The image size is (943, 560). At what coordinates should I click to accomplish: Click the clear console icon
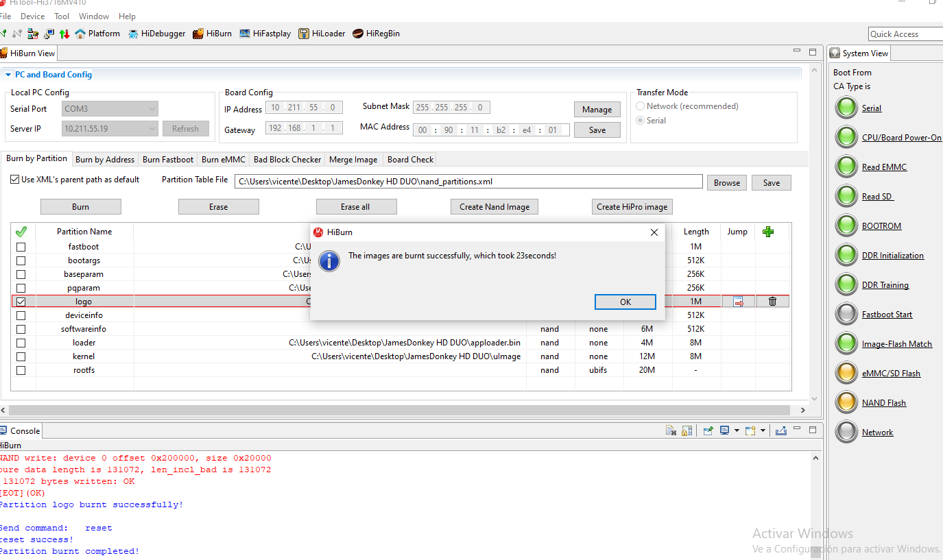coord(671,430)
